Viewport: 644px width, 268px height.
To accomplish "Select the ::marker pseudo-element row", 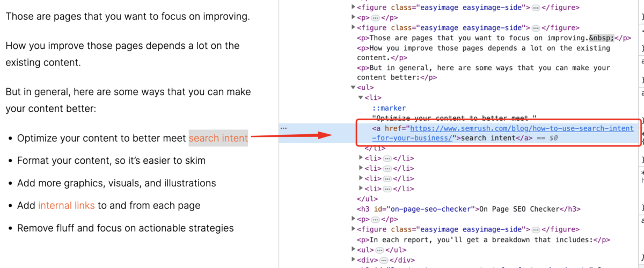I will [389, 108].
